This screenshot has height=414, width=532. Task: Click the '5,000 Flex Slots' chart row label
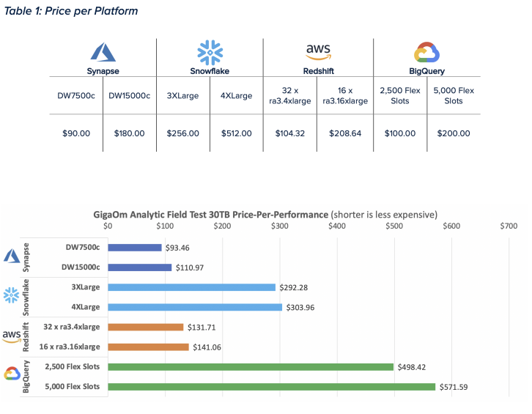[x=73, y=386]
